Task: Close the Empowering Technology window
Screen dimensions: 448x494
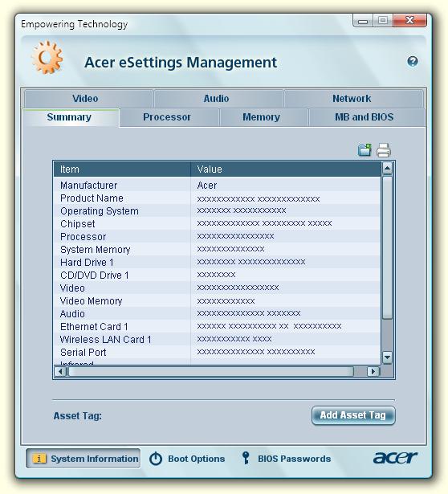Action: pyautogui.click(x=409, y=20)
